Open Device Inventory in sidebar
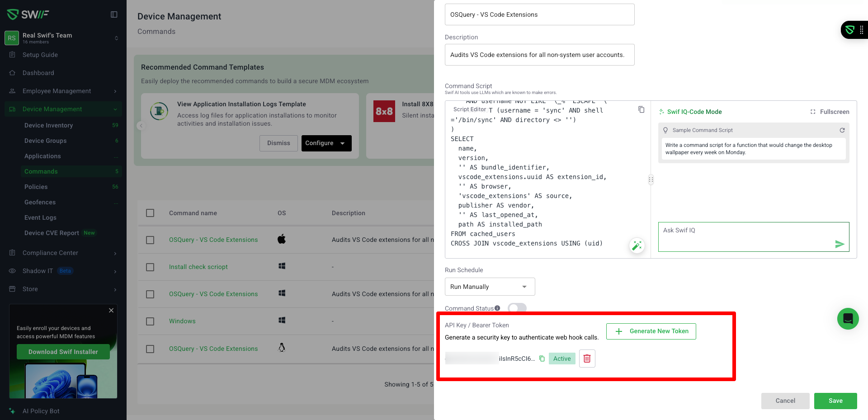Image resolution: width=868 pixels, height=420 pixels. 48,125
